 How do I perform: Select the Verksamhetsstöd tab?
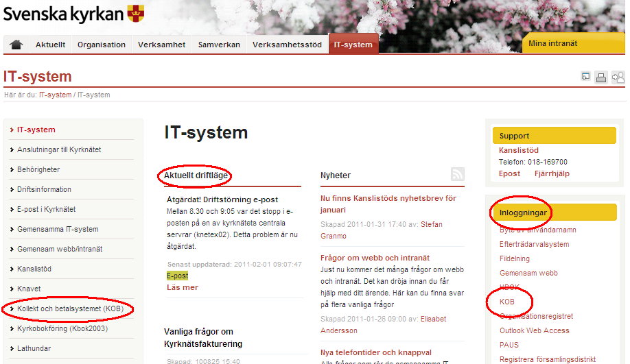(x=287, y=45)
